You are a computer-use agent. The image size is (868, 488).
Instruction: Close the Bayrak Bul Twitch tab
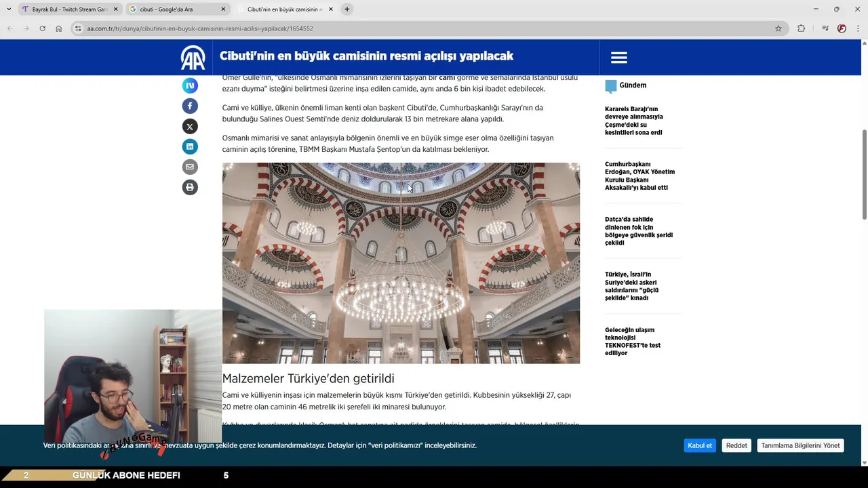(115, 9)
